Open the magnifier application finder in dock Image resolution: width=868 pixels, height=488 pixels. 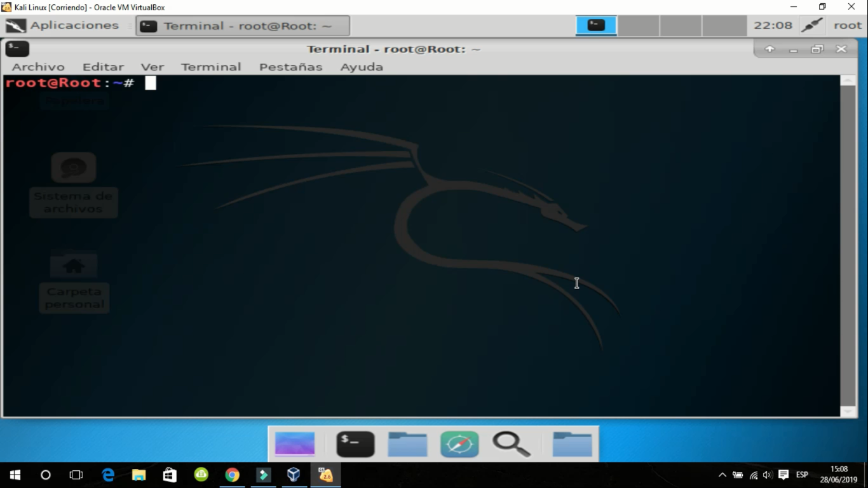click(512, 444)
